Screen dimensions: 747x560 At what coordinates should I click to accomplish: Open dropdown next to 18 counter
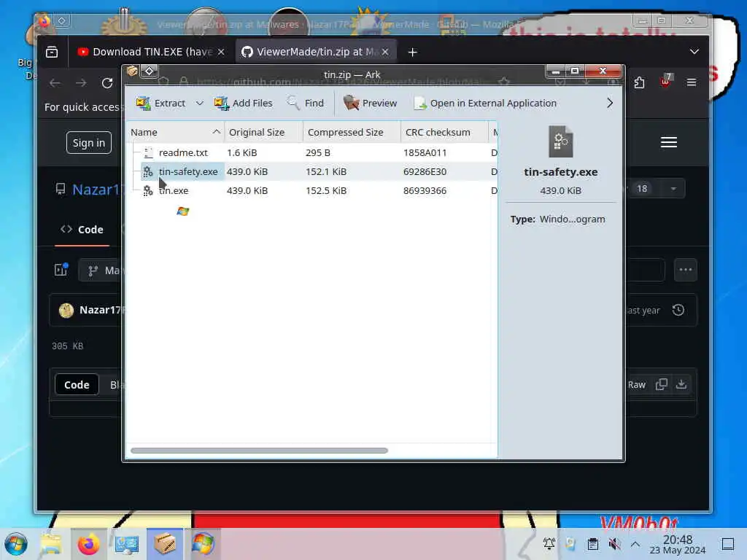pyautogui.click(x=673, y=189)
